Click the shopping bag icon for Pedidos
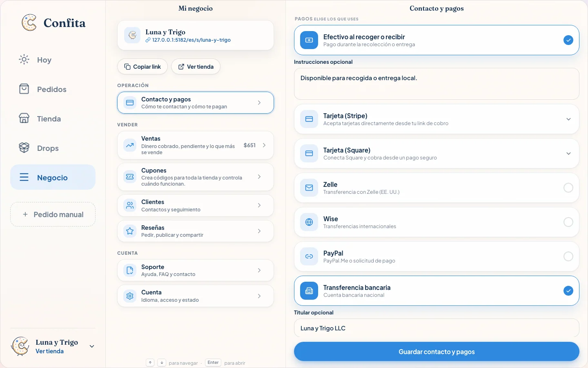 coord(24,89)
